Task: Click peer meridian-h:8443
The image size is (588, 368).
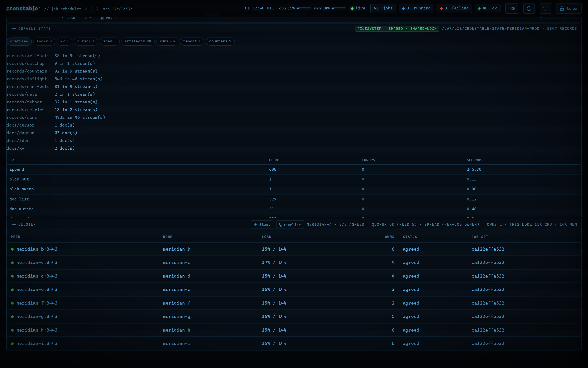Action: pyautogui.click(x=37, y=330)
